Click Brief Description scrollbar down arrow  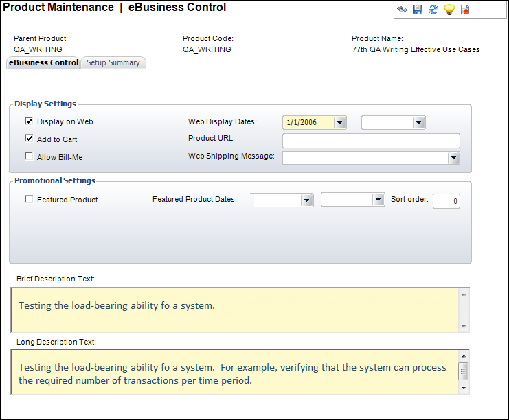tap(464, 326)
